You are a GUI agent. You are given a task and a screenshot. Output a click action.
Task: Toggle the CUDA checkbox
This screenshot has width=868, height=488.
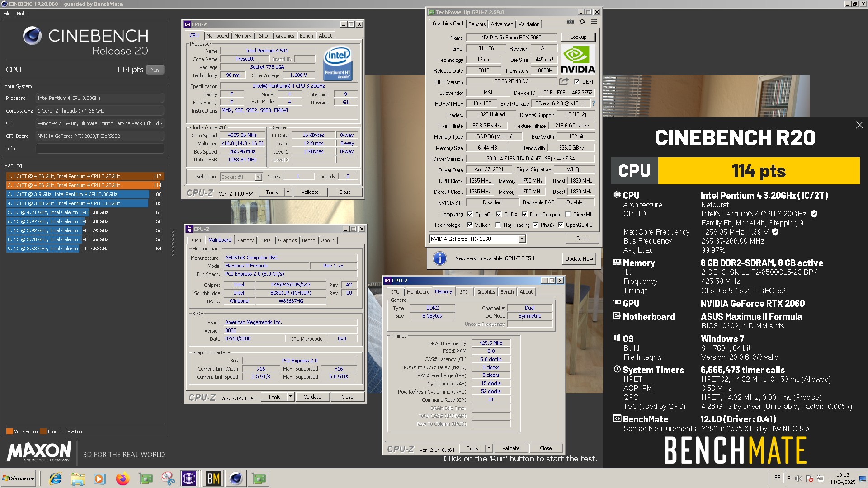499,215
